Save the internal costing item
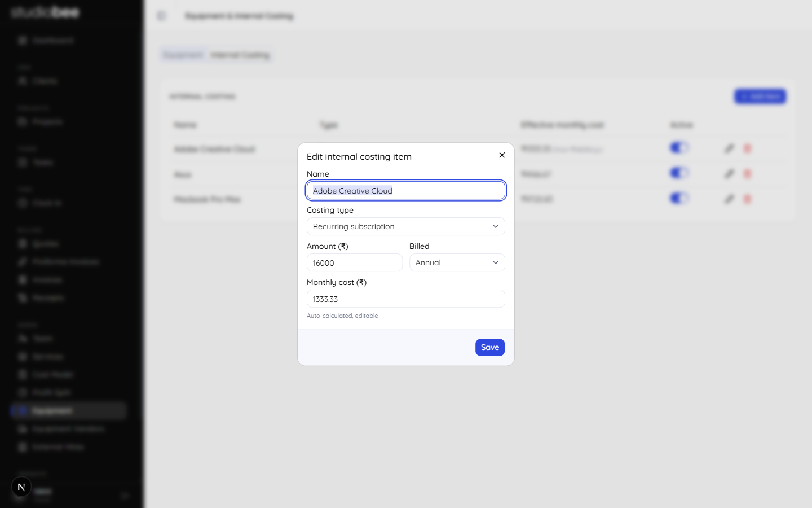 (x=490, y=347)
